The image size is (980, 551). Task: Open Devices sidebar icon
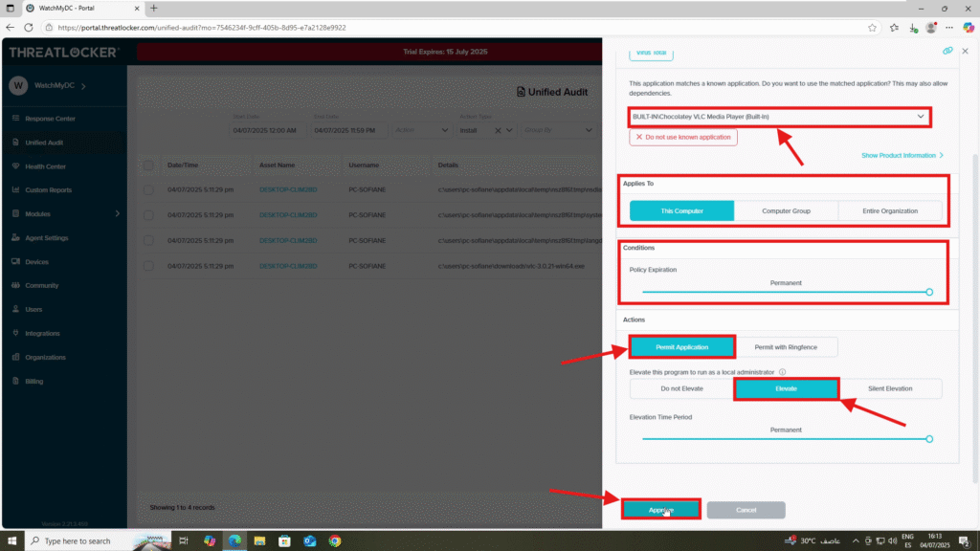point(15,262)
